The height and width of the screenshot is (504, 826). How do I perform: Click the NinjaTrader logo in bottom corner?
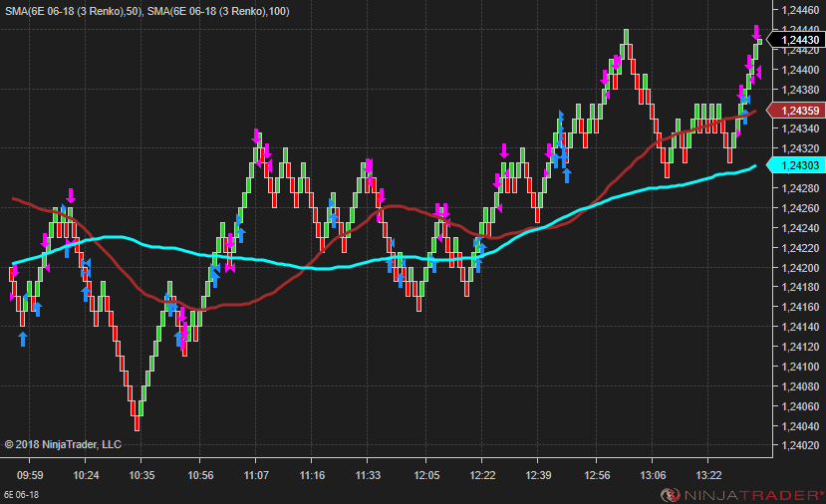pyautogui.click(x=743, y=494)
